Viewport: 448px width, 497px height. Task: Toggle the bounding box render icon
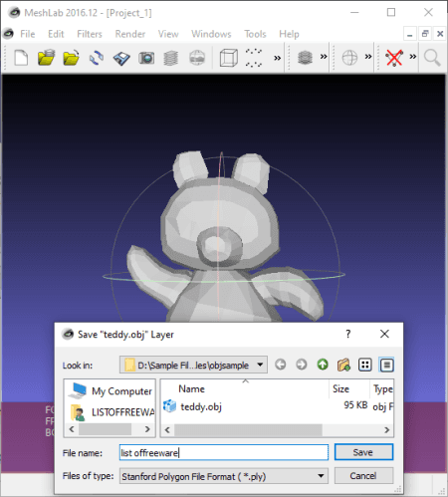coord(229,58)
